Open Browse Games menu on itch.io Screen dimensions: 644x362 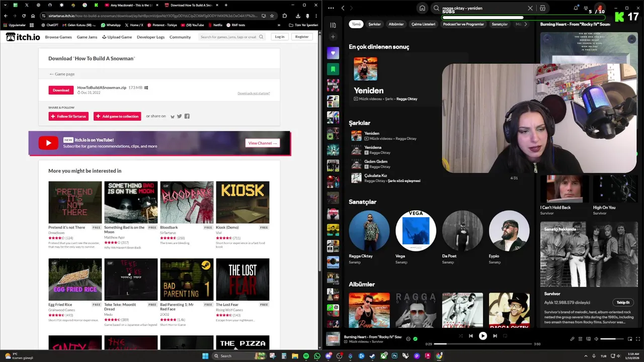pyautogui.click(x=58, y=37)
